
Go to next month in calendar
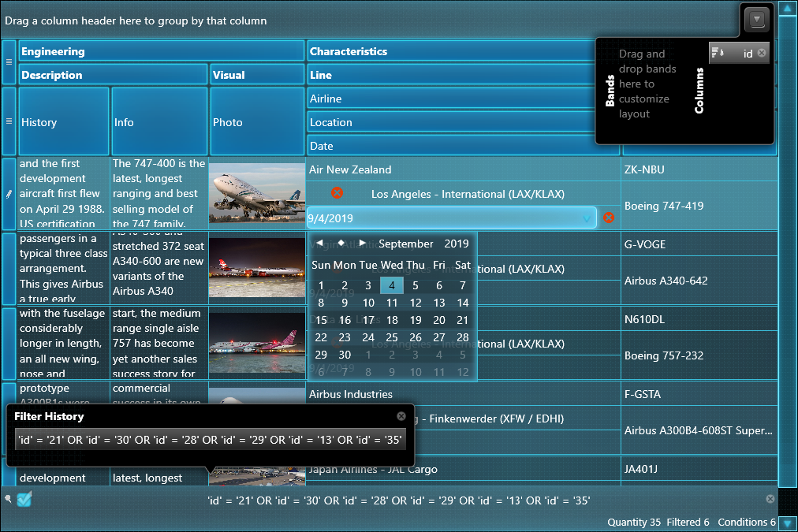point(362,243)
